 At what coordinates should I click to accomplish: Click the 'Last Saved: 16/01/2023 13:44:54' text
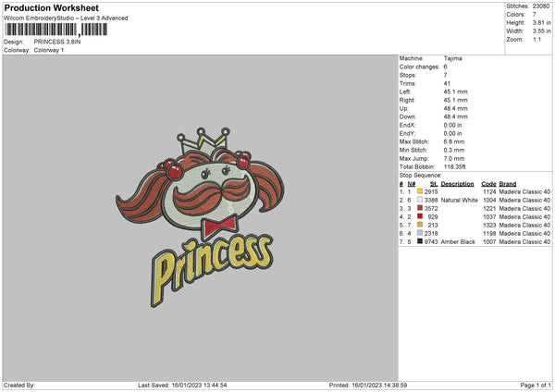[182, 386]
